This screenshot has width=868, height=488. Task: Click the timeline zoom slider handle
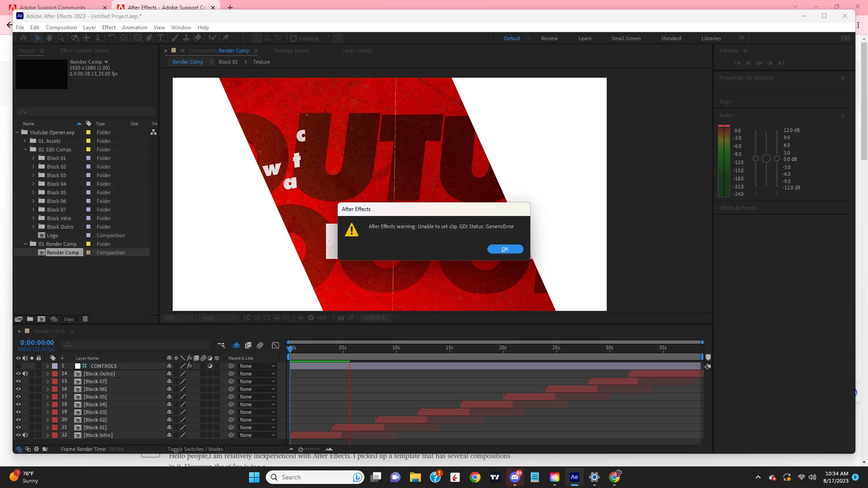pos(301,450)
